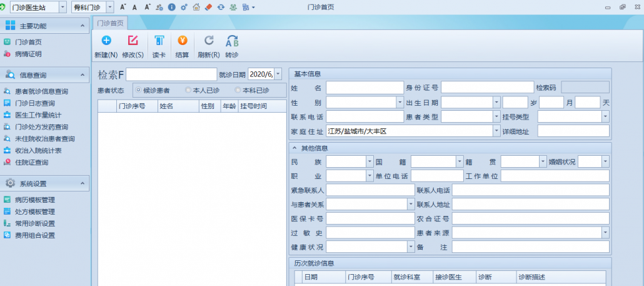Collapse the 主要功能 sidebar section
The height and width of the screenshot is (286, 644).
pos(82,26)
